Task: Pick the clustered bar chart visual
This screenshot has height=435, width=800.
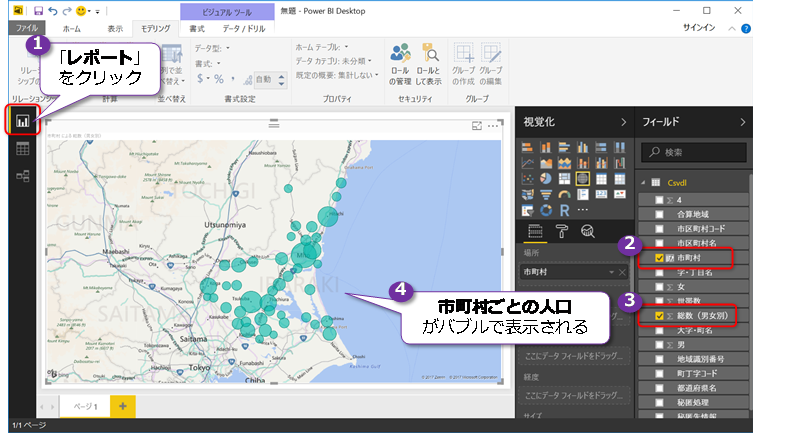Action: [564, 147]
